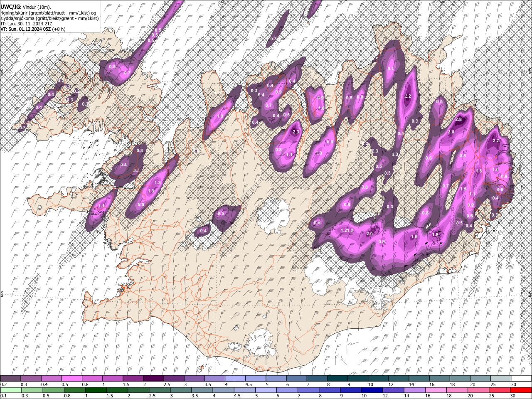The width and height of the screenshot is (532, 399).
Task: Click the pale lavender 4–4.5 snow legend swatch
Action: point(235,379)
